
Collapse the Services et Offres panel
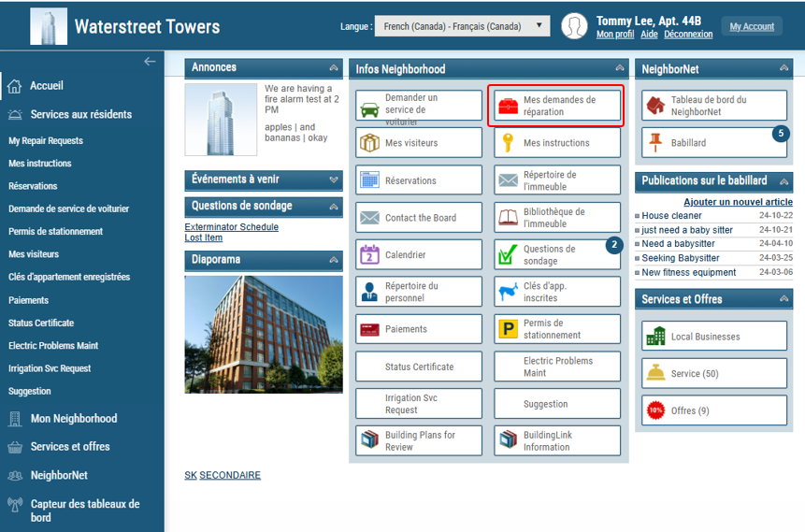click(783, 298)
